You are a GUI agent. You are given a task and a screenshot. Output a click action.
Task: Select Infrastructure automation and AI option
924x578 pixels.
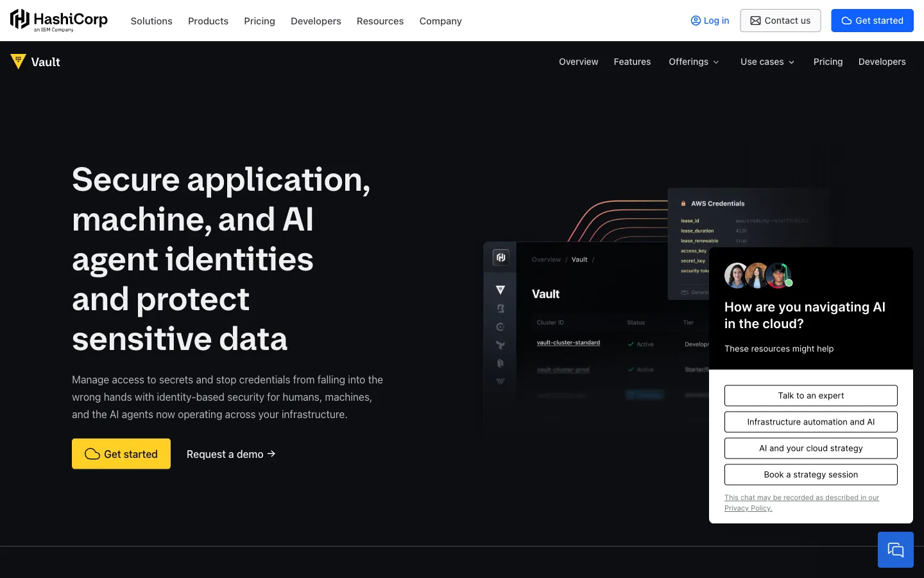811,422
